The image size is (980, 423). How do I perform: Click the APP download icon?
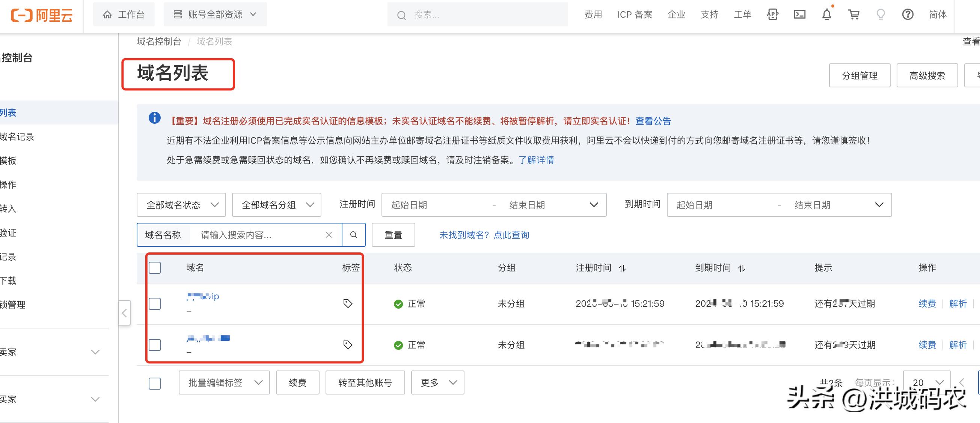pos(772,15)
